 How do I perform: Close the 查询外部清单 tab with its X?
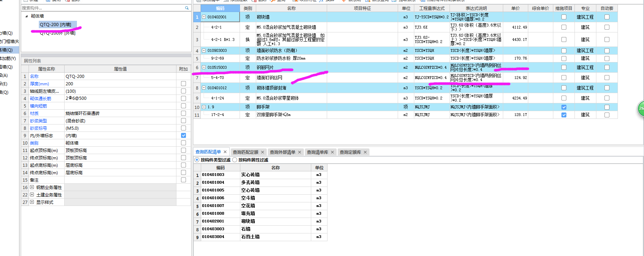click(x=300, y=152)
